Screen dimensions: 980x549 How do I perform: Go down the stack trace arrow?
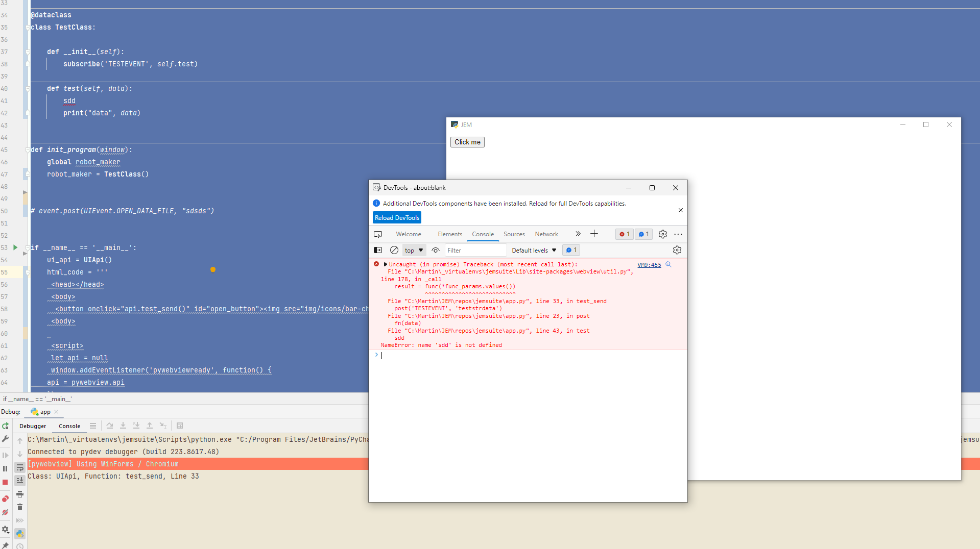click(x=20, y=454)
